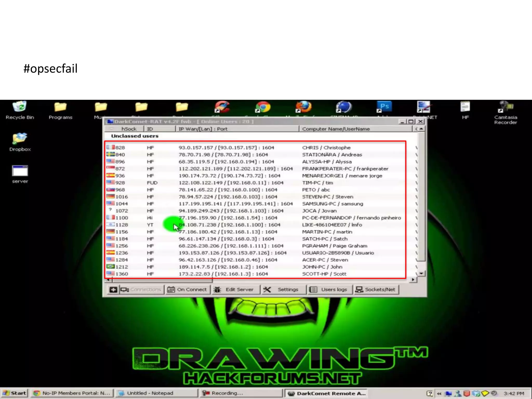532x399 pixels.
Task: Click the red shield tray icon
Action: [467, 394]
